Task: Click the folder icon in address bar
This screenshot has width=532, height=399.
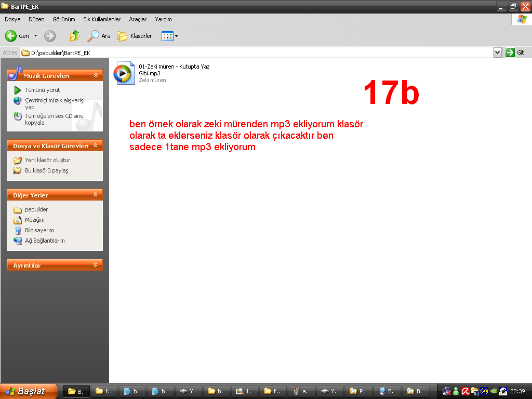Action: coord(25,52)
